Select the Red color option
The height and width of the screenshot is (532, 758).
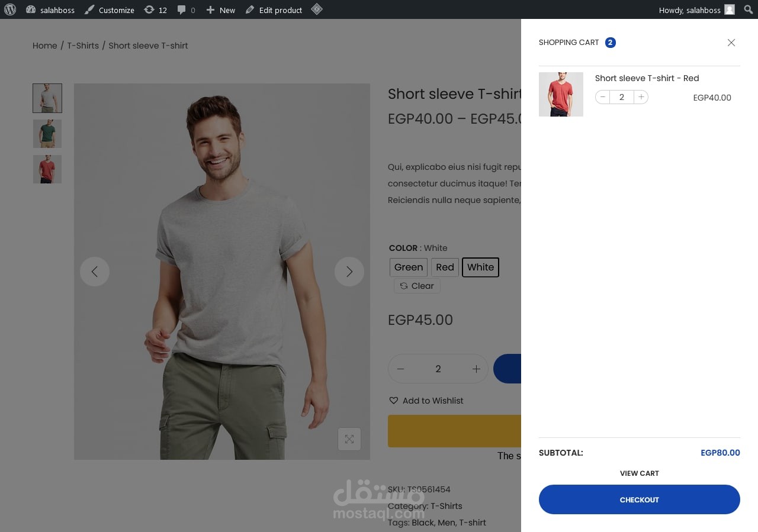[x=445, y=267]
